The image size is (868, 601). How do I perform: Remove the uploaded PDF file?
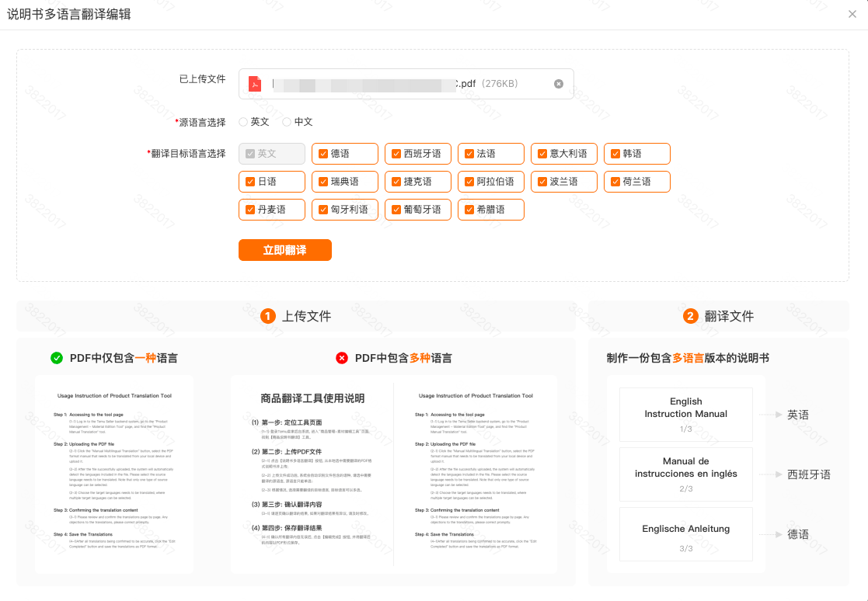[558, 84]
